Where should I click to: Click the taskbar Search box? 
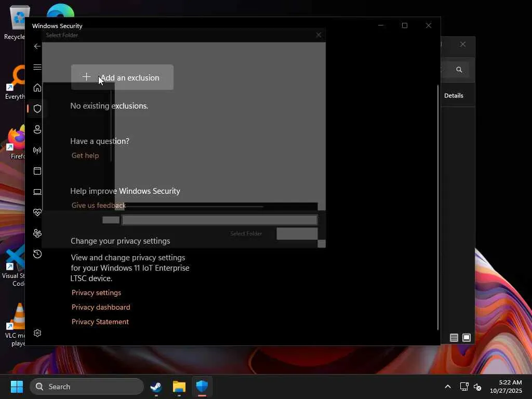pos(87,387)
